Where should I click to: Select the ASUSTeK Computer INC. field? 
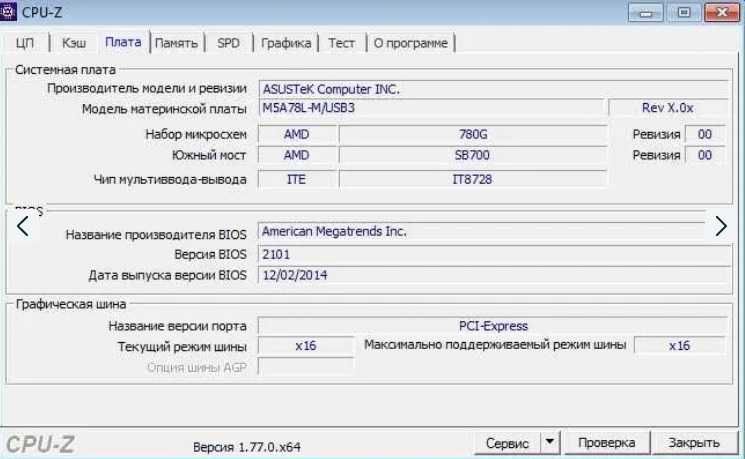[x=493, y=89]
